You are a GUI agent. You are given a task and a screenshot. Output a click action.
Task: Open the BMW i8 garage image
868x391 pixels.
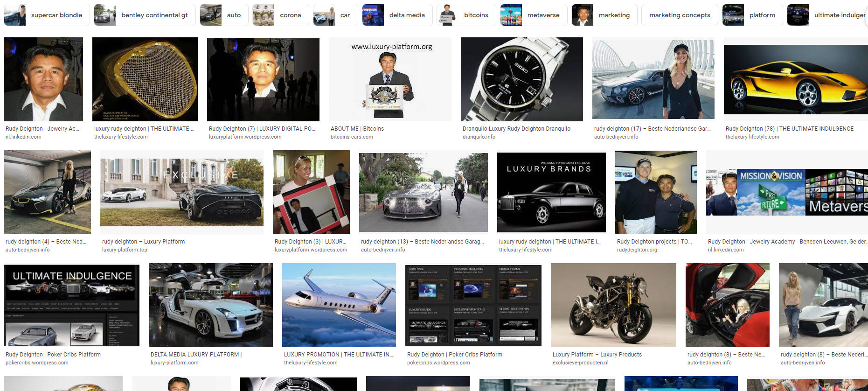pos(48,192)
